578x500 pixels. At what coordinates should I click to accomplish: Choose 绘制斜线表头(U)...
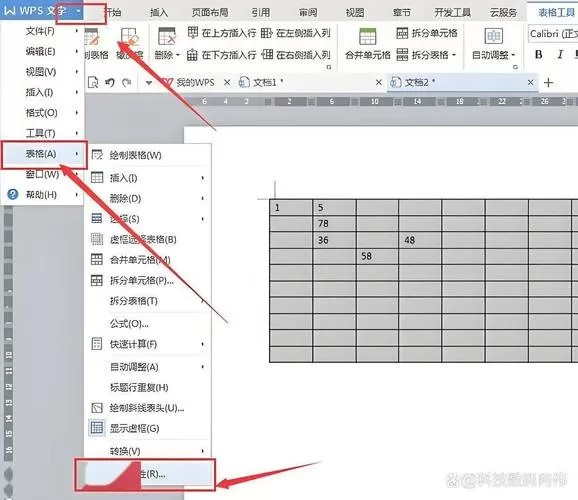pyautogui.click(x=147, y=408)
